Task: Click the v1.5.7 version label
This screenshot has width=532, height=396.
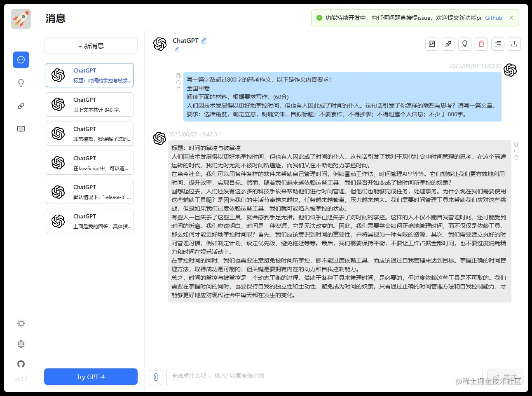Action: click(21, 380)
